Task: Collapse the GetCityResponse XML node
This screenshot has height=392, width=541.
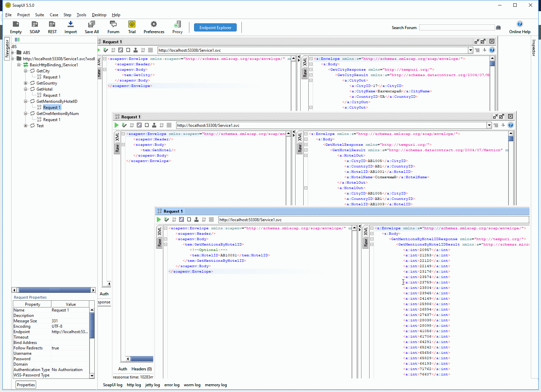Action: click(x=311, y=70)
